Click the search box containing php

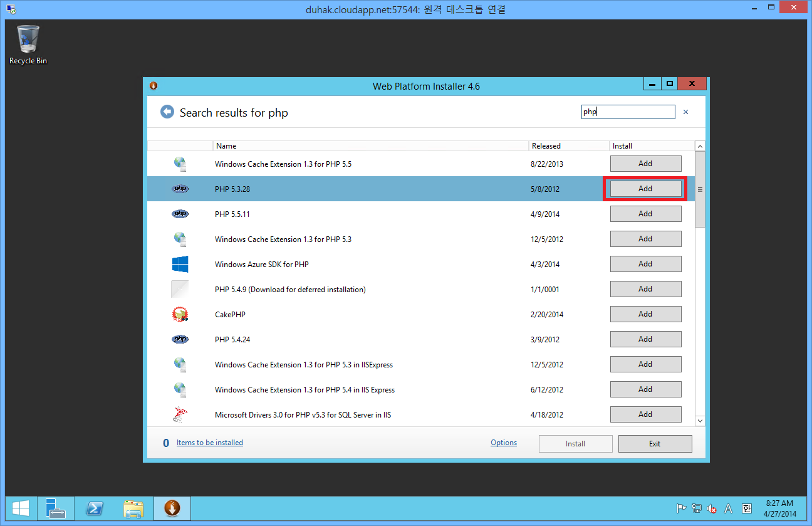pyautogui.click(x=628, y=112)
